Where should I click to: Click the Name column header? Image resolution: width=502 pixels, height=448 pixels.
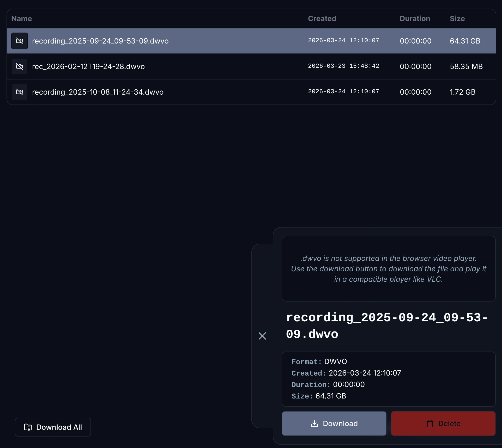(x=22, y=19)
